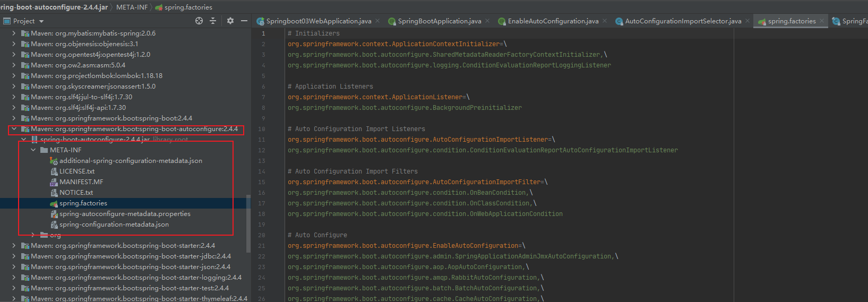Expand Maven spring-boot-starter-test:2.4.4 node
The height and width of the screenshot is (302, 868).
[14, 288]
